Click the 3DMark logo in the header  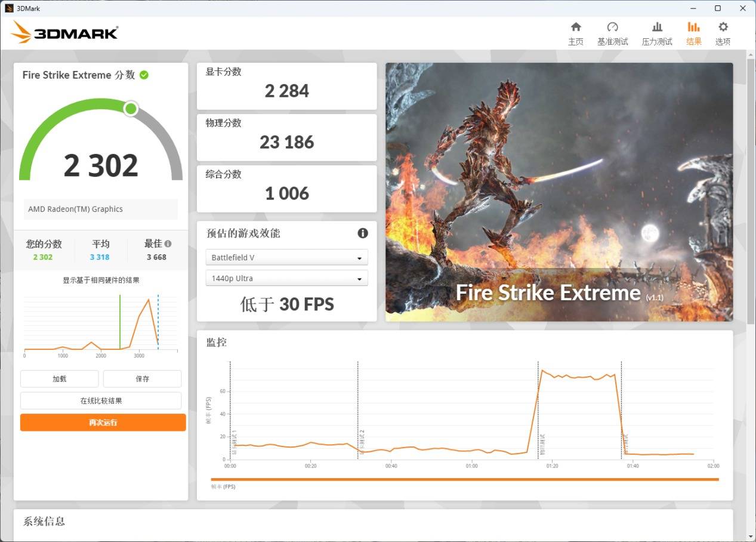tap(64, 33)
